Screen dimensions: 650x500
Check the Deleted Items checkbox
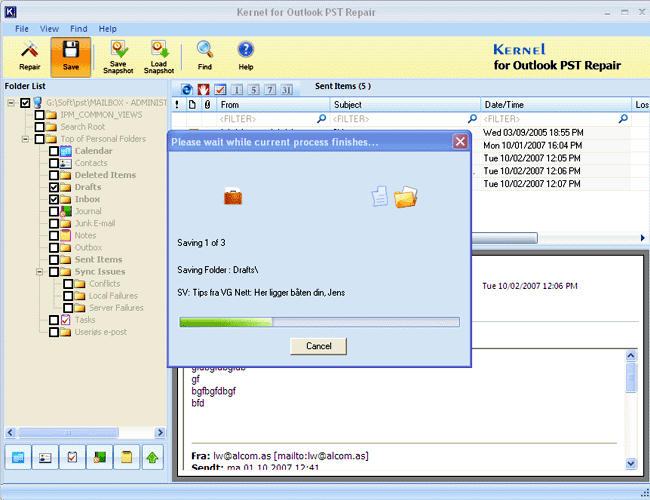[x=53, y=175]
